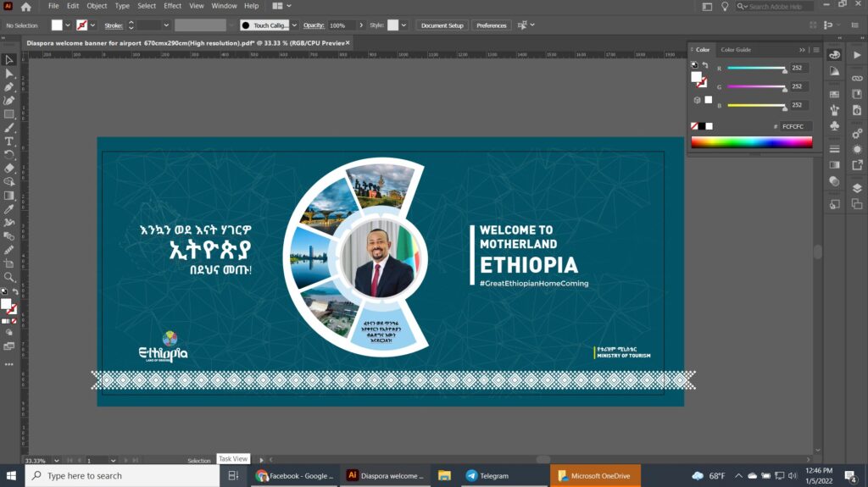
Task: Click the underlined Opacity label link
Action: (x=314, y=25)
